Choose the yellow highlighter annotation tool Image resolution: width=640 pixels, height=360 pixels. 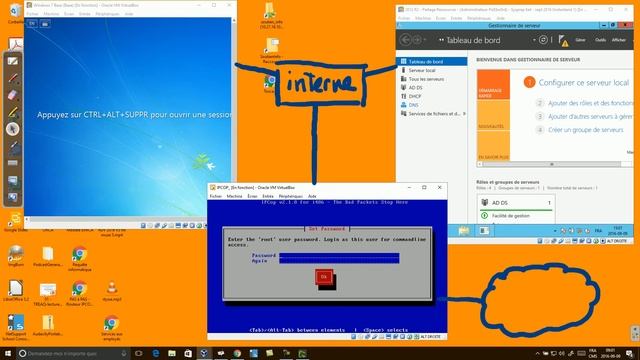(13, 112)
